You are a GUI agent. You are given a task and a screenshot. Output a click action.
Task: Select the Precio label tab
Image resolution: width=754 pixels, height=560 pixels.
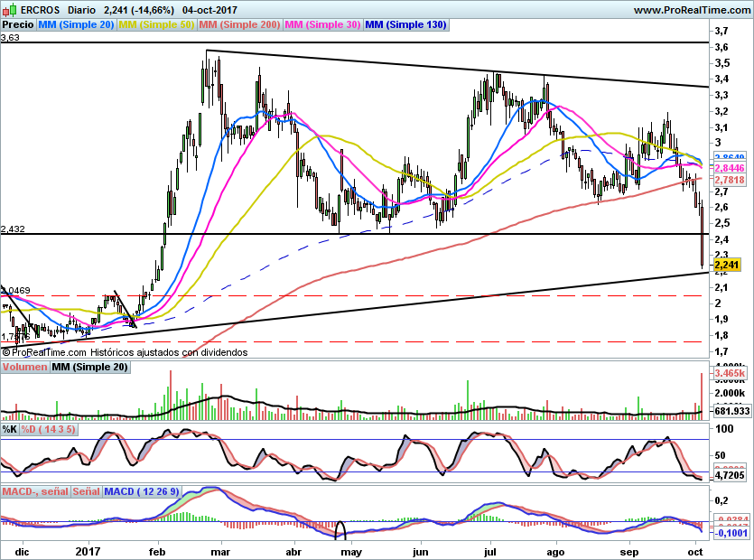point(18,24)
